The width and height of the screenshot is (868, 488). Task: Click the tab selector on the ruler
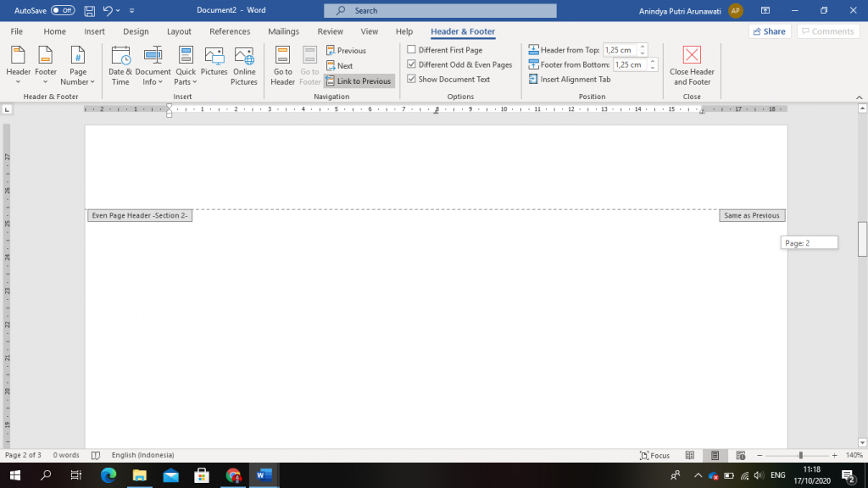[x=7, y=109]
